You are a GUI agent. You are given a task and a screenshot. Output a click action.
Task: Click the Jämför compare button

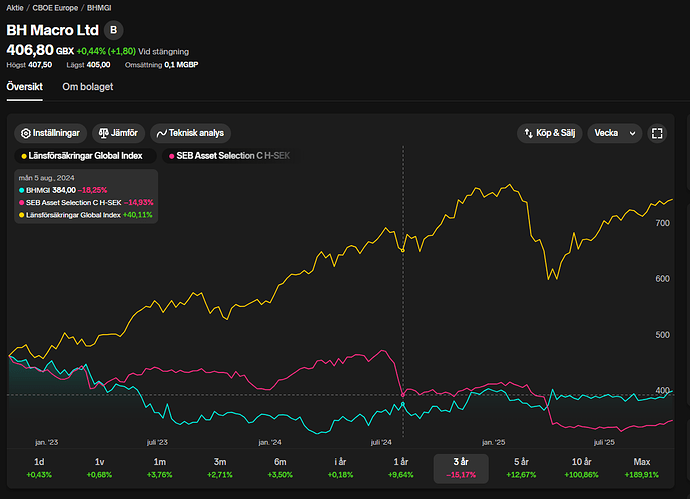[x=120, y=132]
